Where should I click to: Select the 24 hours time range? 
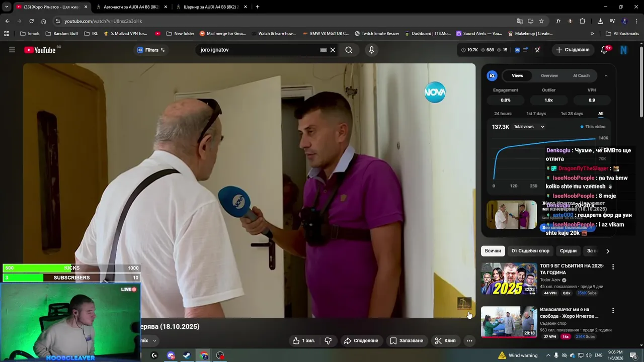(x=503, y=114)
